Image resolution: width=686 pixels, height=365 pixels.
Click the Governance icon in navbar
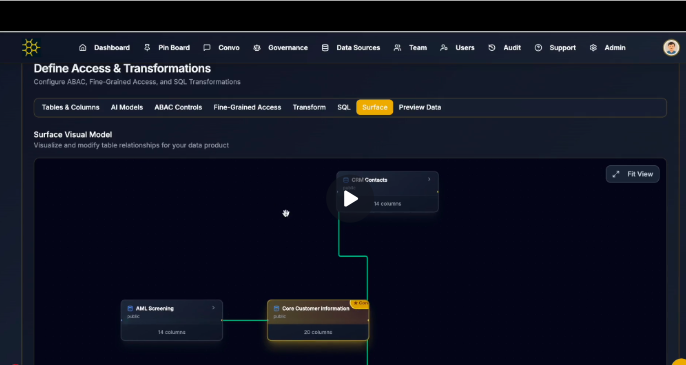pyautogui.click(x=257, y=48)
